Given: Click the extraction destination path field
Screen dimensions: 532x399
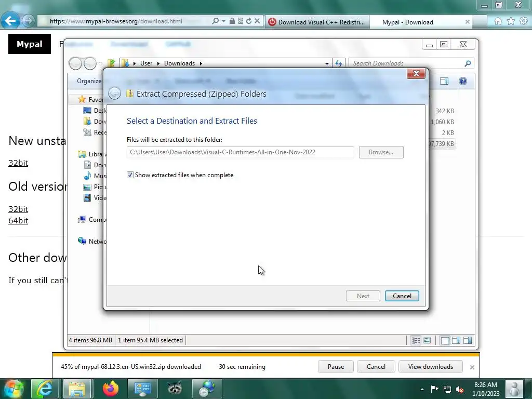Looking at the screenshot, I should pos(241,152).
